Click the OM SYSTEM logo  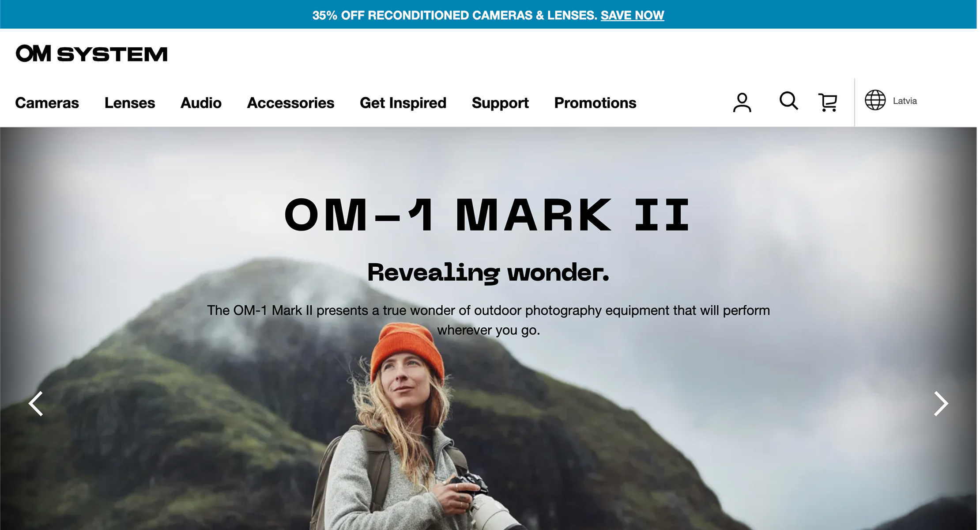click(91, 53)
